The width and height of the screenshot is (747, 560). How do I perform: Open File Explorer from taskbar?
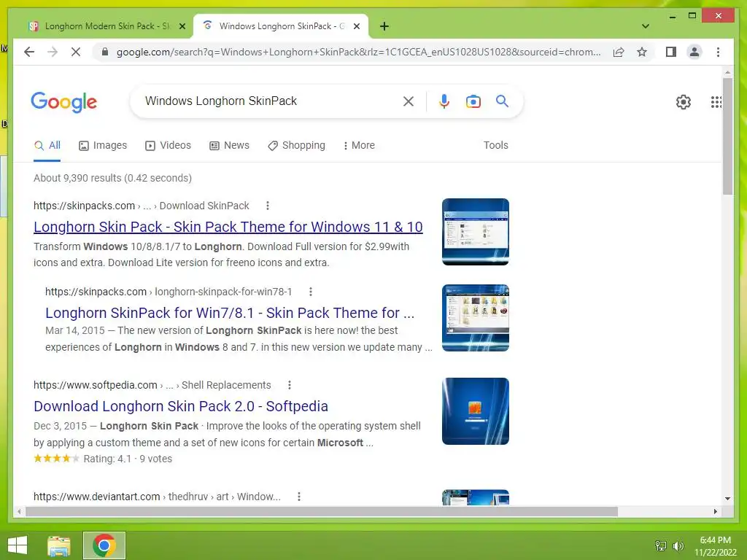coord(59,545)
